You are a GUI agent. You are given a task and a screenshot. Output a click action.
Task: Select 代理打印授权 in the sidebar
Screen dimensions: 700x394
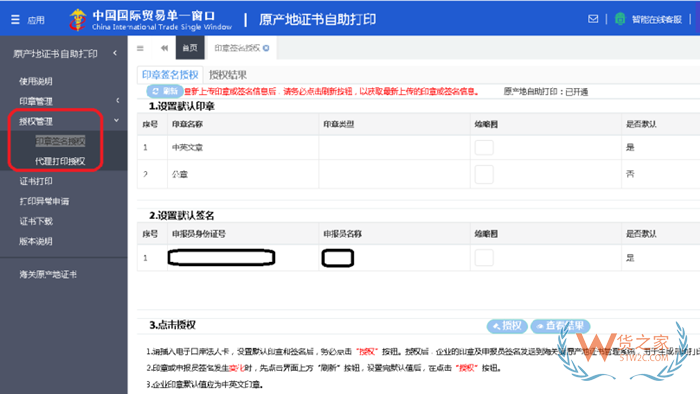tap(60, 161)
